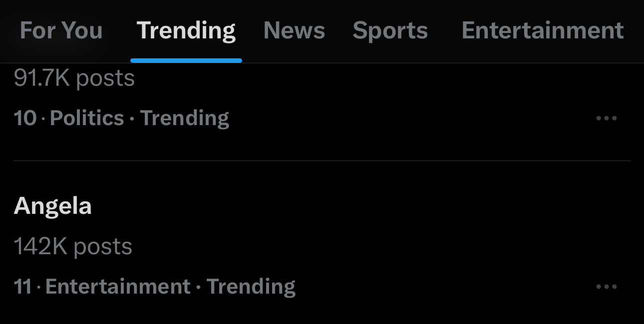
Task: Switch to the For You tab
Action: (x=61, y=30)
